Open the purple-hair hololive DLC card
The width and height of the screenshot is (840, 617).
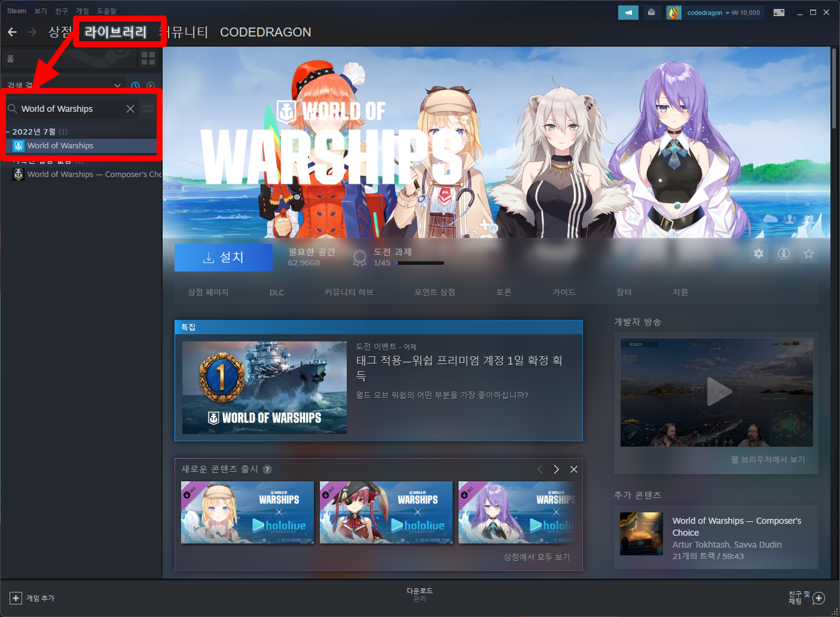pyautogui.click(x=518, y=512)
